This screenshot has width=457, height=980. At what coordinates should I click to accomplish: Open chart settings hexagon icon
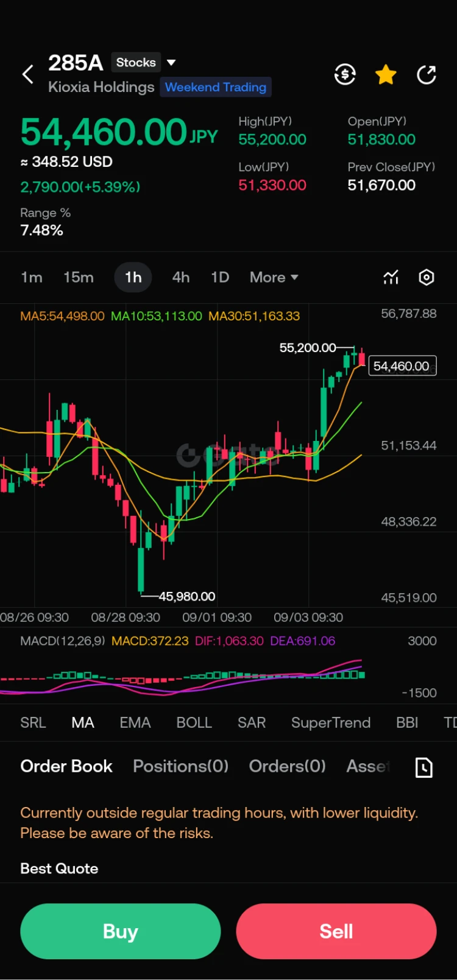point(427,277)
